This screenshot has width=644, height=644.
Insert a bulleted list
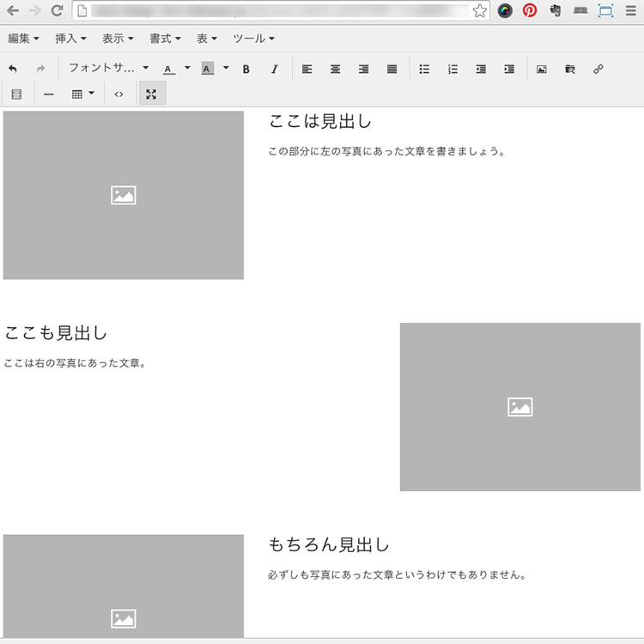pos(424,69)
